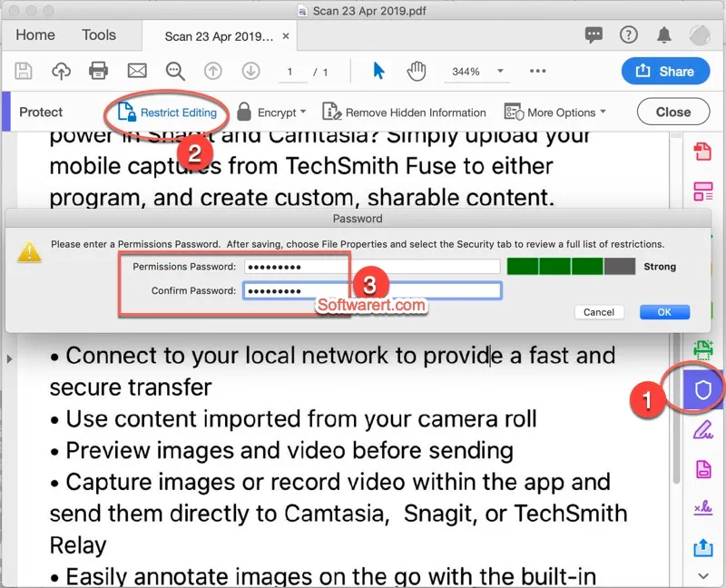Go to the Home tab

click(x=34, y=34)
